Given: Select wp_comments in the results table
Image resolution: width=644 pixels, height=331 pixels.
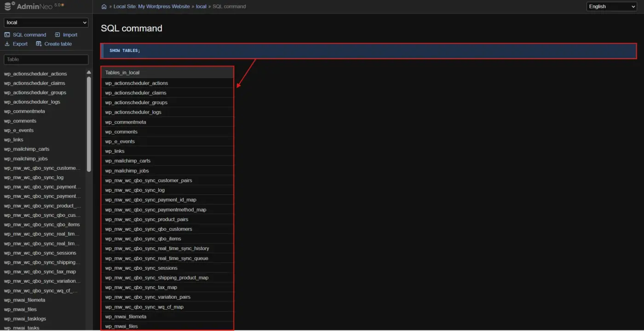Looking at the screenshot, I should tap(167, 132).
